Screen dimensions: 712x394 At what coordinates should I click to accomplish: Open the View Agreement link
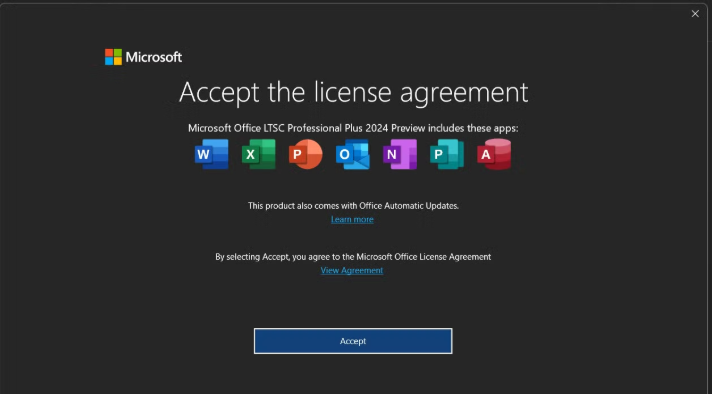[352, 271]
